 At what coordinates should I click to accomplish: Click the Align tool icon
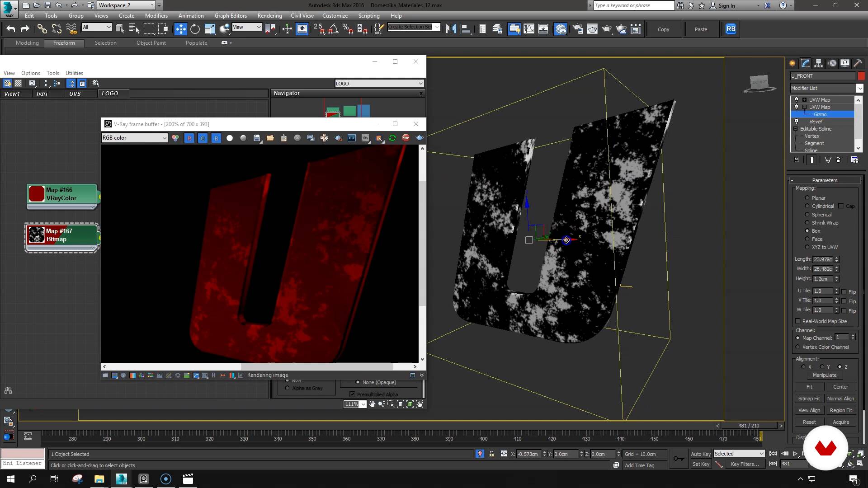click(465, 29)
